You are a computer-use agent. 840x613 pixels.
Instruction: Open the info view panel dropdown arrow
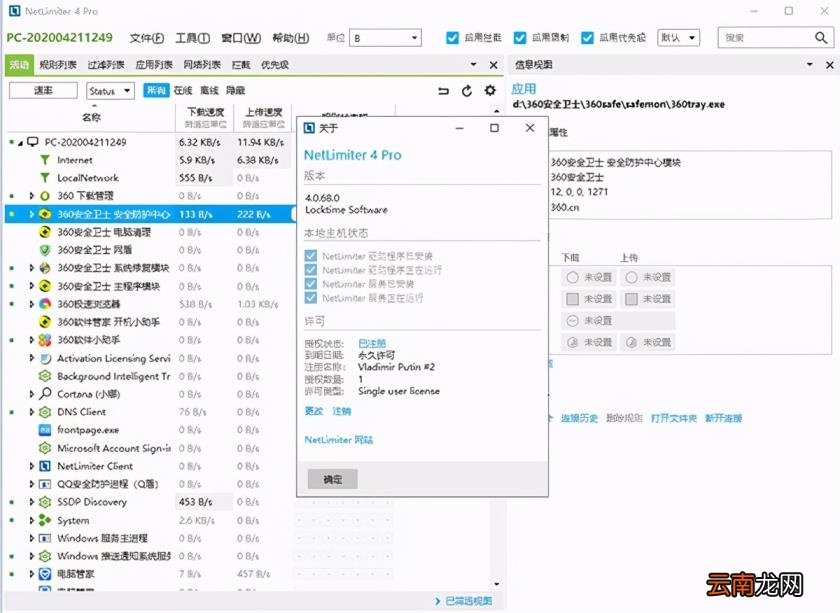[809, 65]
